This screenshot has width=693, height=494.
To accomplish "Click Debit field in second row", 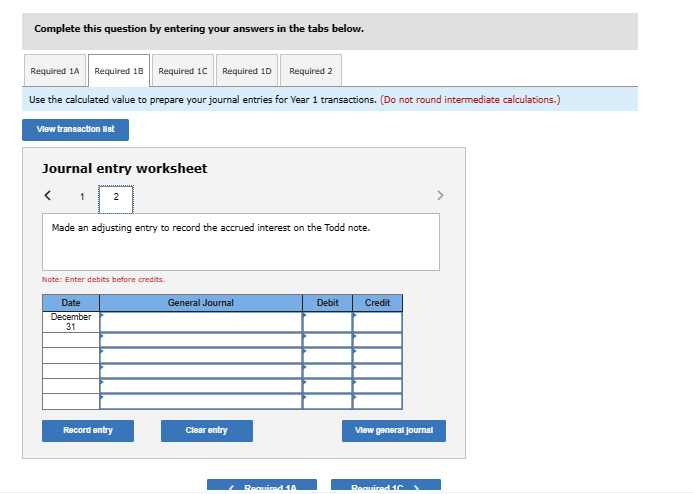I will tap(327, 340).
